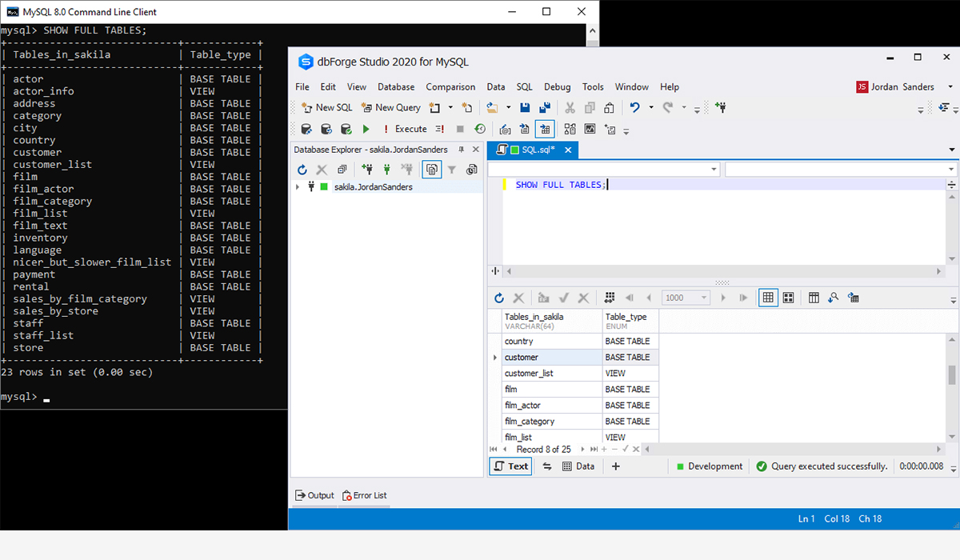The image size is (960, 560).
Task: Click the Undo arrow icon
Action: [634, 107]
